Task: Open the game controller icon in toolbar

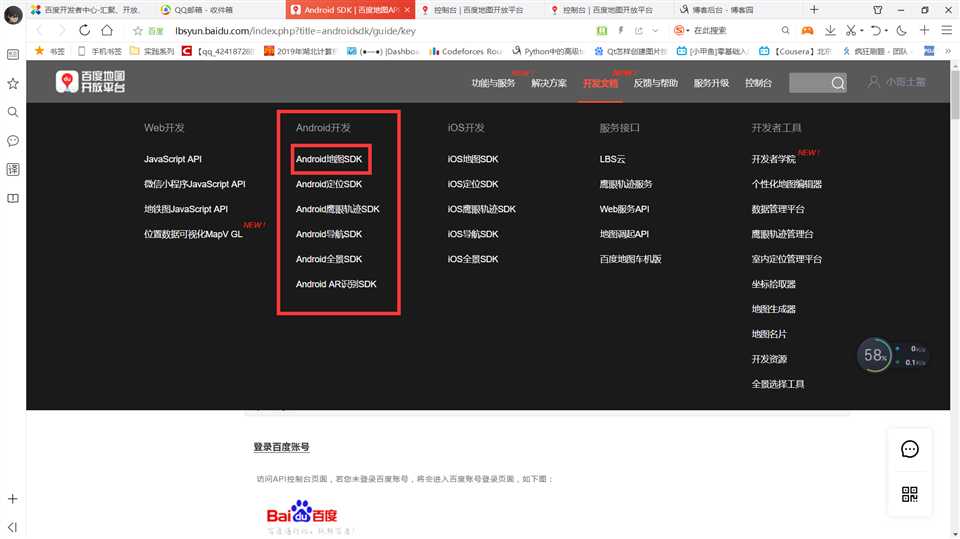Action: tap(808, 30)
